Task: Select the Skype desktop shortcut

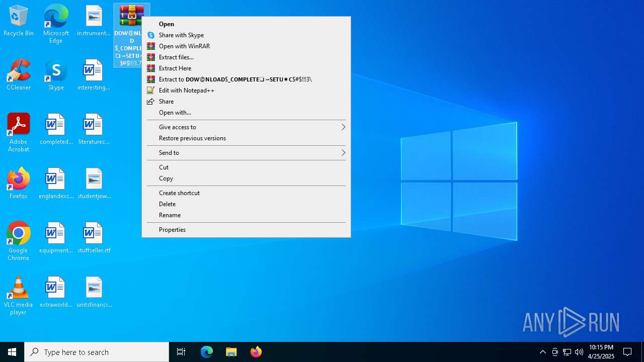Action: [x=56, y=75]
